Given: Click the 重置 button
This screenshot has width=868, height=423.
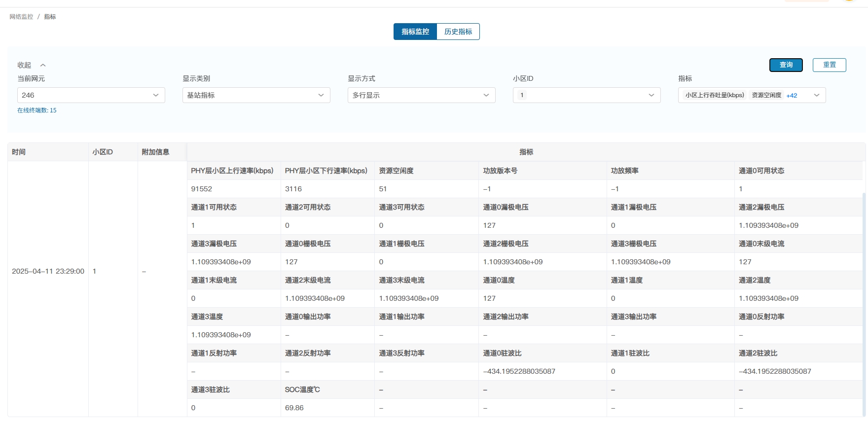Looking at the screenshot, I should coord(830,65).
